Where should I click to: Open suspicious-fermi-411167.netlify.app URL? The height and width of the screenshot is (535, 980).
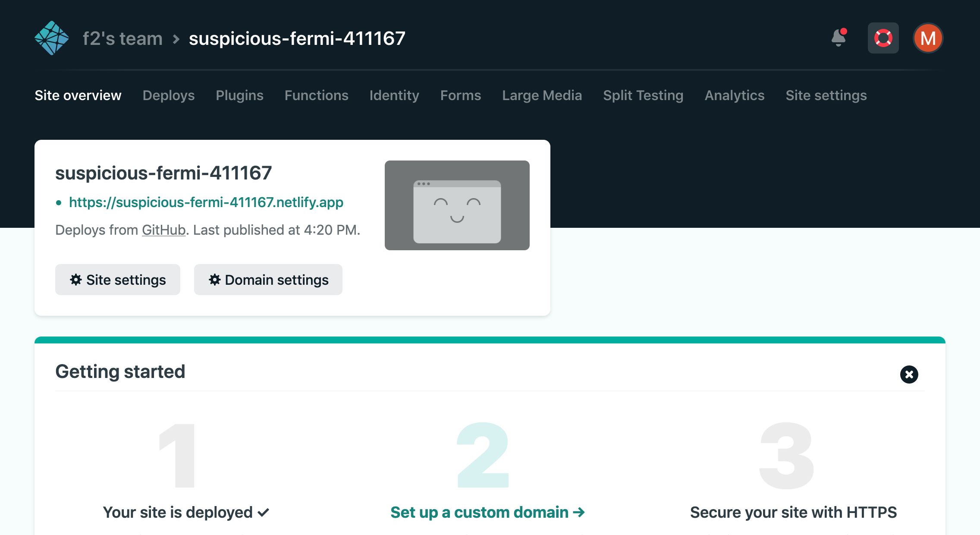(207, 202)
